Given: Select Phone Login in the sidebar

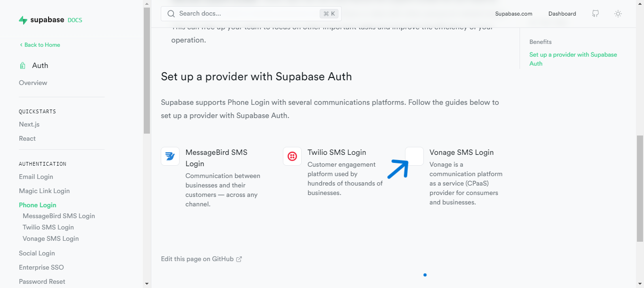Looking at the screenshot, I should 37,204.
